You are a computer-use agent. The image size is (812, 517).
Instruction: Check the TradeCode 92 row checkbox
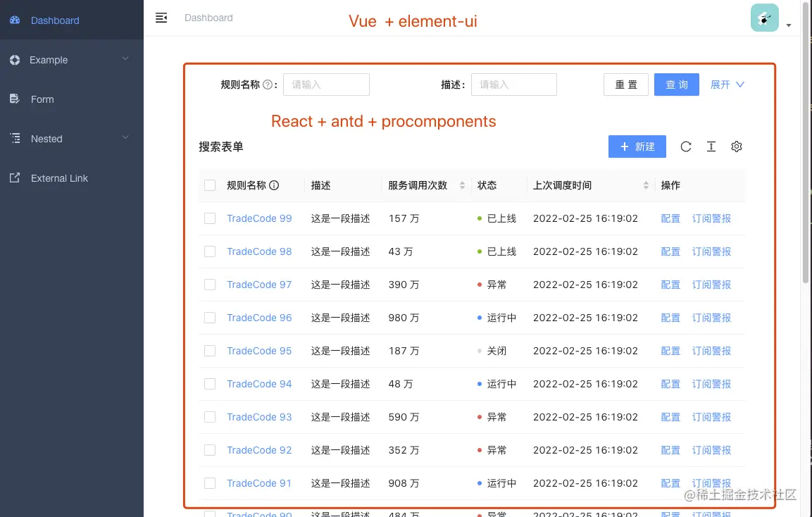210,450
